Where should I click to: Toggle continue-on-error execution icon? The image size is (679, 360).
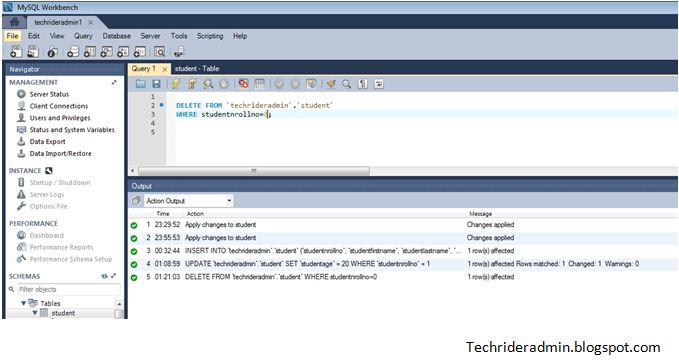click(x=243, y=84)
